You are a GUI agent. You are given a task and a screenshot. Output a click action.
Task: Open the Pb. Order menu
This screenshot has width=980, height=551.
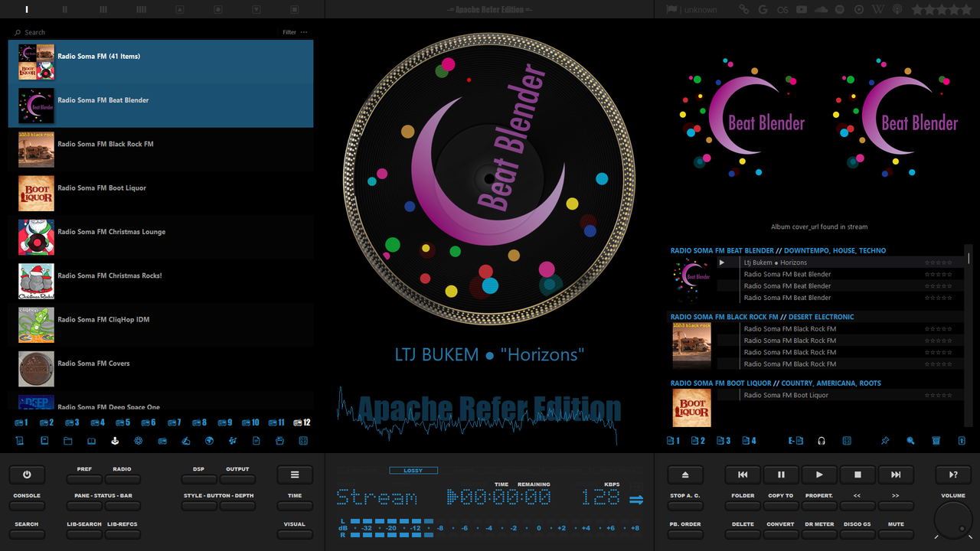coord(685,533)
